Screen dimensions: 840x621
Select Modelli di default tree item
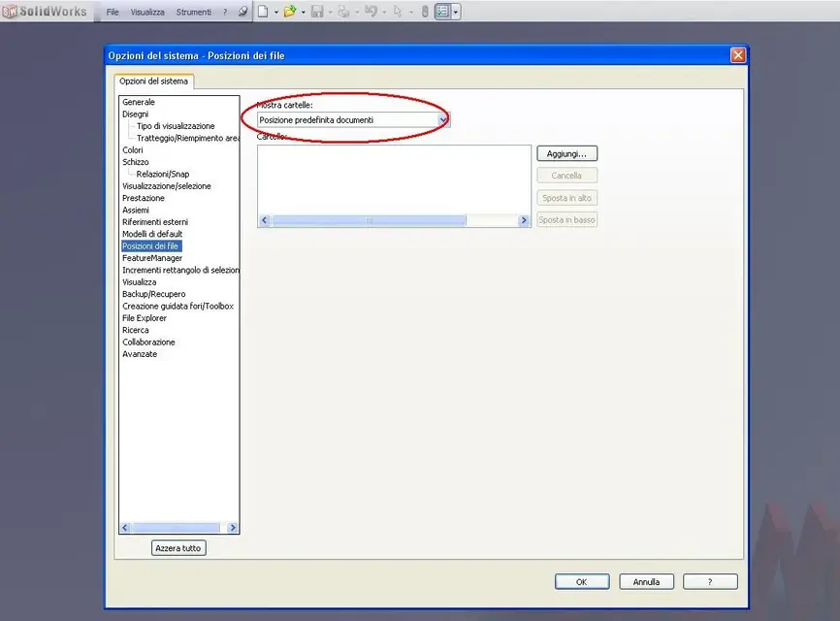pos(152,234)
